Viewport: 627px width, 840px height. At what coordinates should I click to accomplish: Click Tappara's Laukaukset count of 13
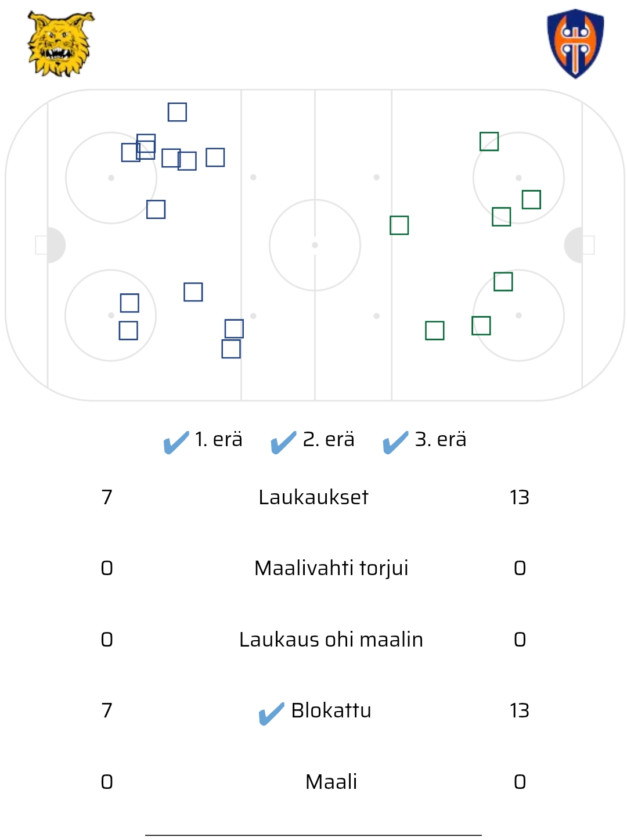click(x=519, y=497)
